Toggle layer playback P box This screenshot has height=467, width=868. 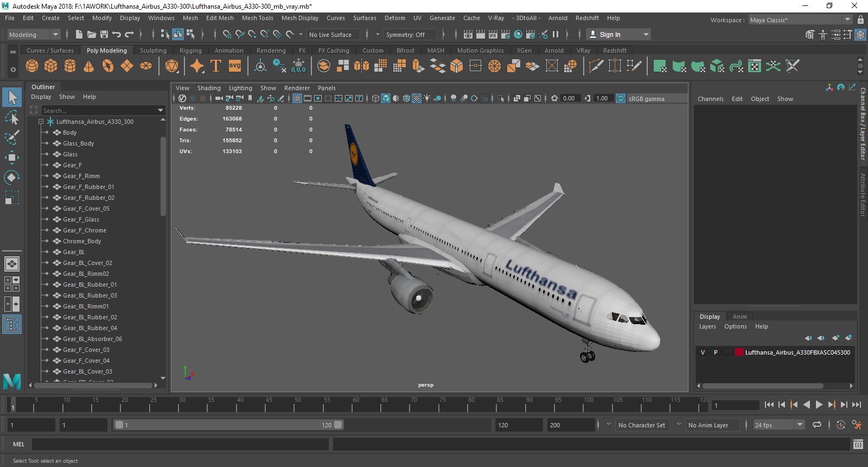(x=716, y=352)
